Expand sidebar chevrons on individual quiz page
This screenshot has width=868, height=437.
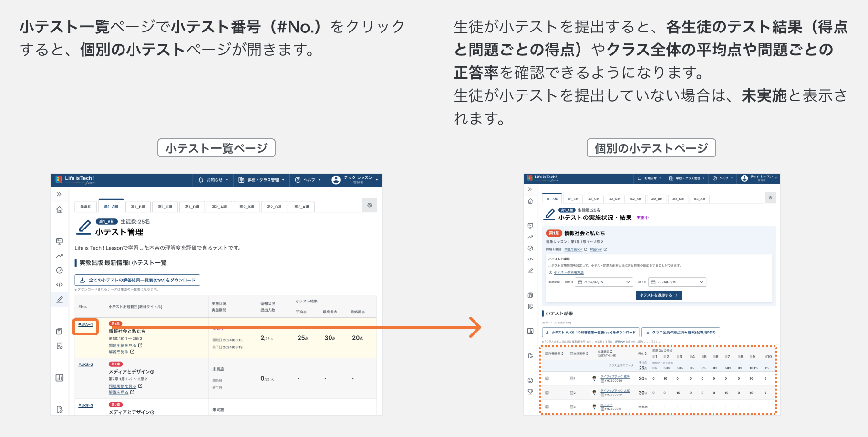click(x=530, y=189)
